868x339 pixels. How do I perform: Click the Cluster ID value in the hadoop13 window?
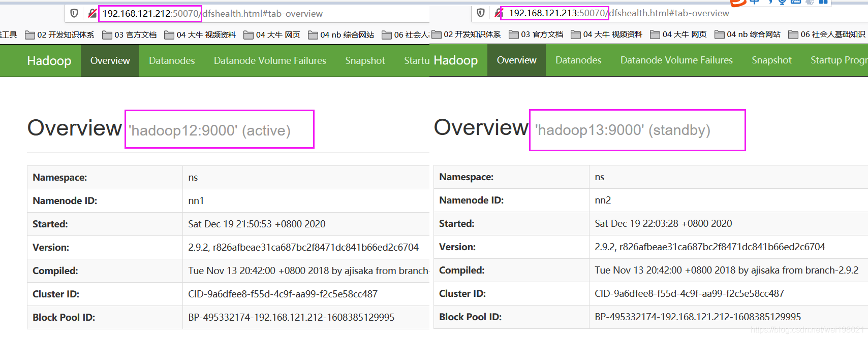point(690,294)
